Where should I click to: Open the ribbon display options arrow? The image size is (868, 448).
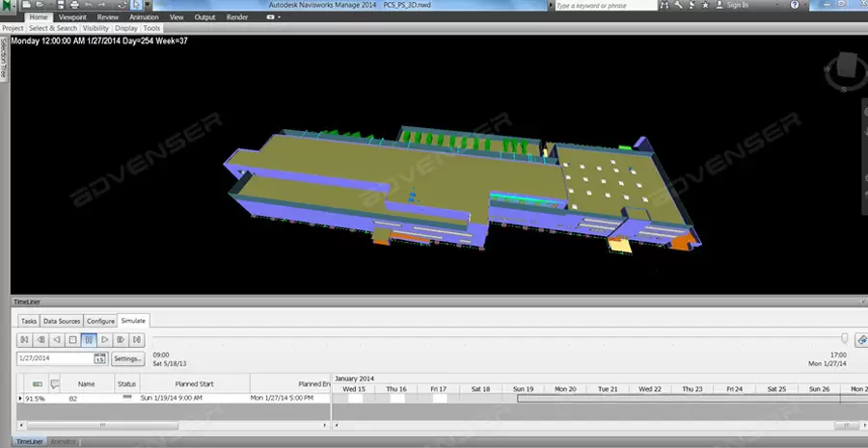click(x=279, y=17)
